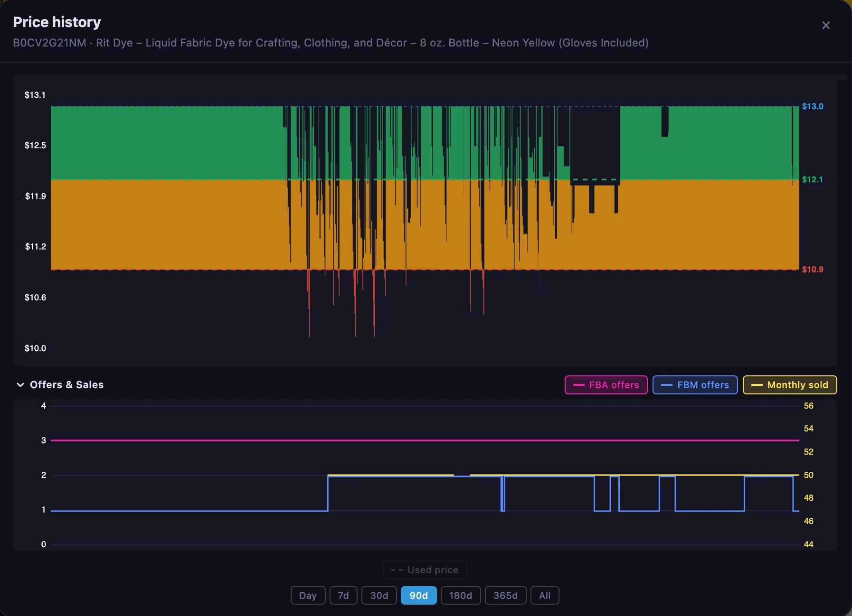
Task: Switch to the 7d range
Action: (x=343, y=596)
